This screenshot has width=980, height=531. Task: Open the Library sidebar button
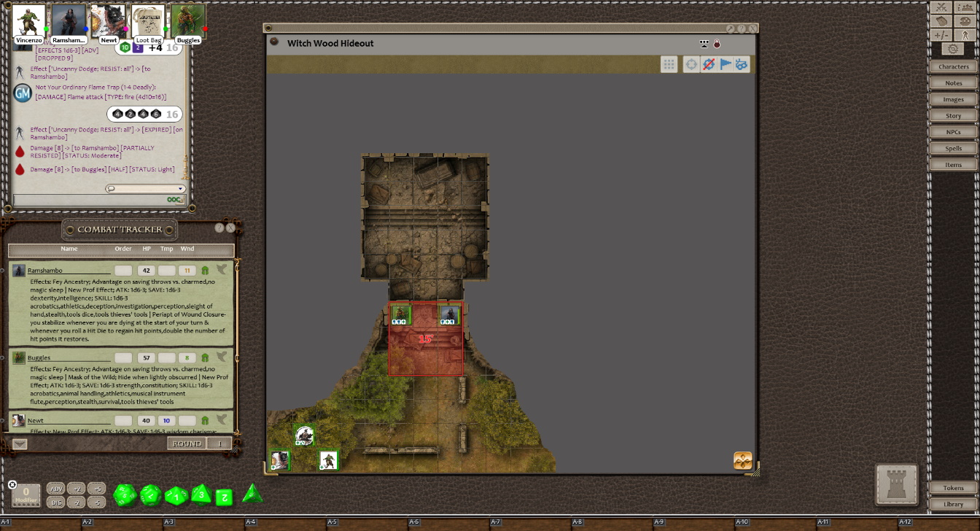[953, 504]
